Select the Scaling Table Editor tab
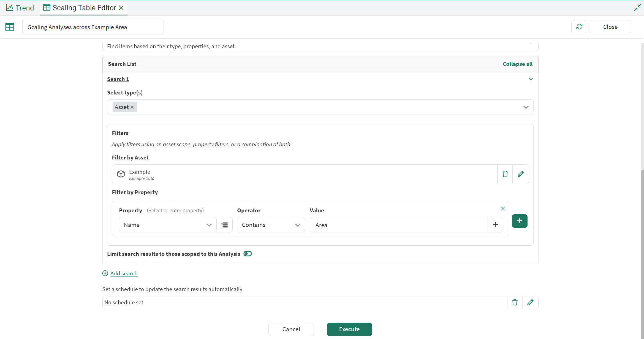The height and width of the screenshot is (339, 644). point(80,8)
